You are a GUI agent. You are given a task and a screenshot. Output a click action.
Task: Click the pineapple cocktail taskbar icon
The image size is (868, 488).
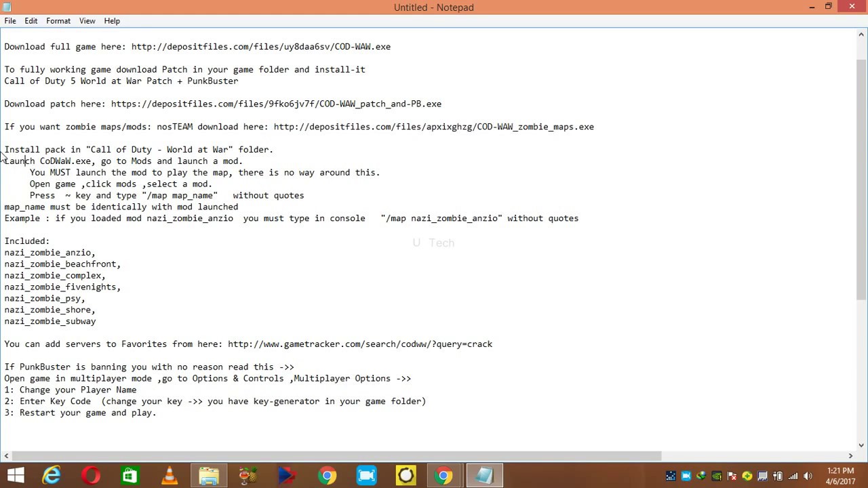tap(248, 476)
